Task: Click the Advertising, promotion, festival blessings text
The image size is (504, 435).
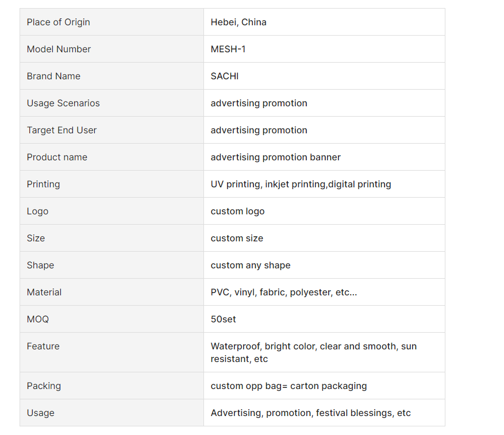Action: pos(311,413)
